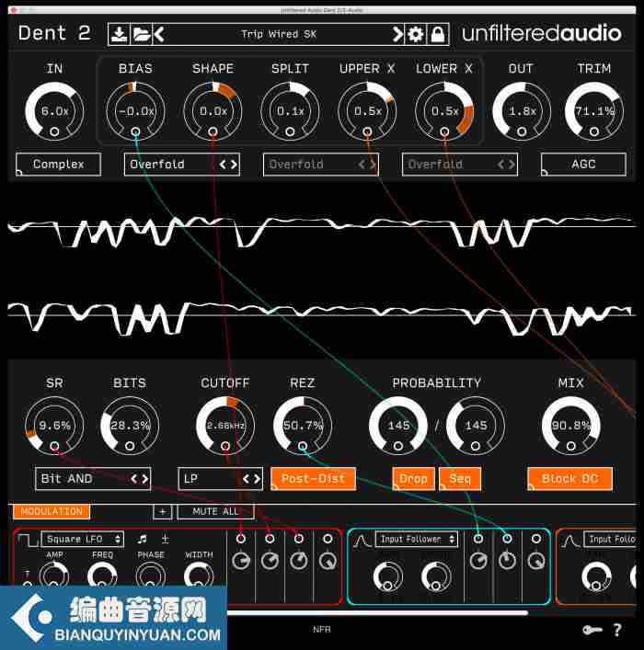Select next type on active Overfold selector
Viewport: 644px width, 650px height.
click(x=235, y=165)
